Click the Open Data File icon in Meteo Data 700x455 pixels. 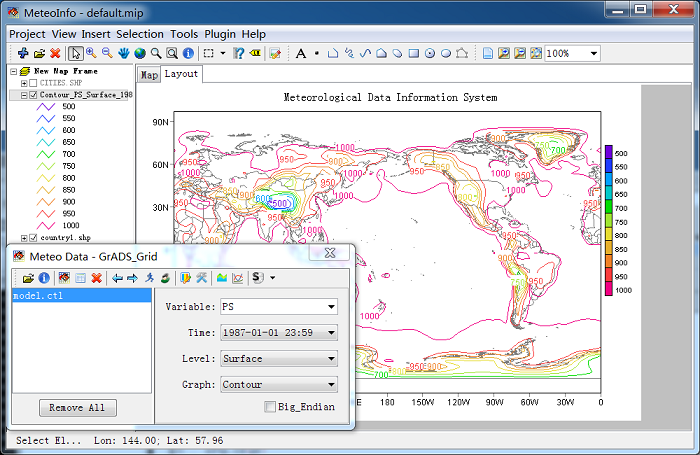coord(28,278)
